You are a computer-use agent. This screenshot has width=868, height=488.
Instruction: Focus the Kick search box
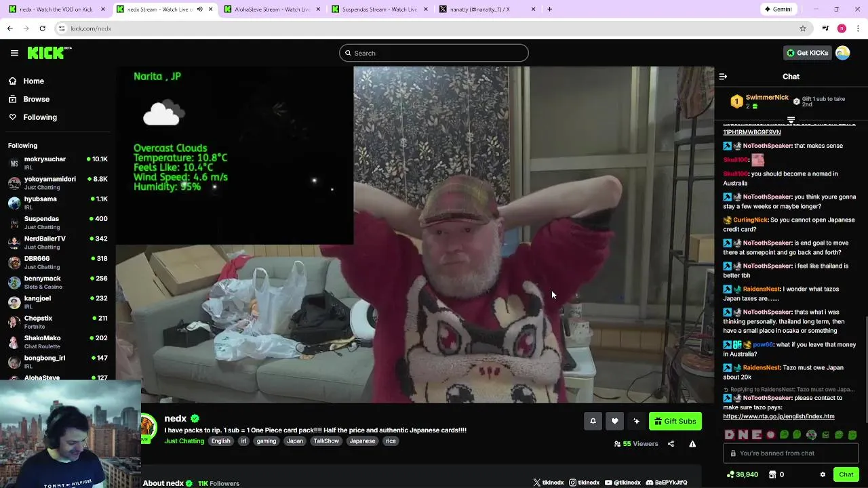[434, 53]
